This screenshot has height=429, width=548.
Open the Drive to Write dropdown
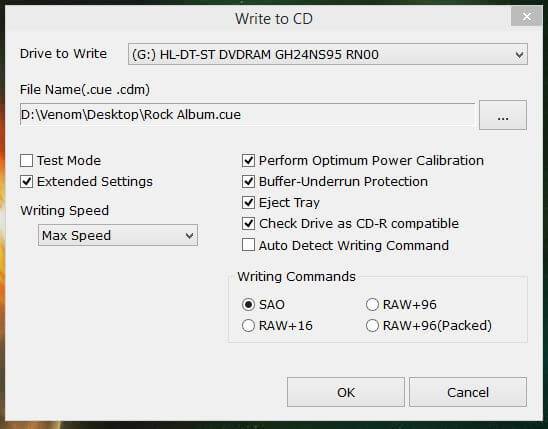328,54
